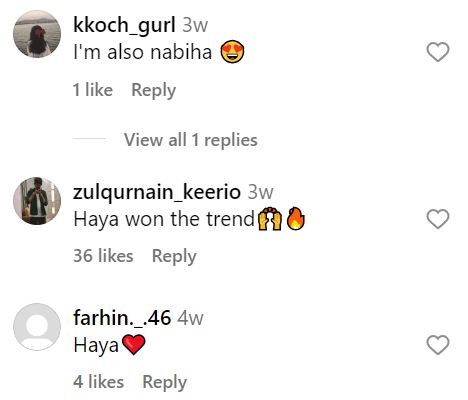
Task: Click the 3w timestamp beside zulqurnain_keerio
Action: (260, 193)
